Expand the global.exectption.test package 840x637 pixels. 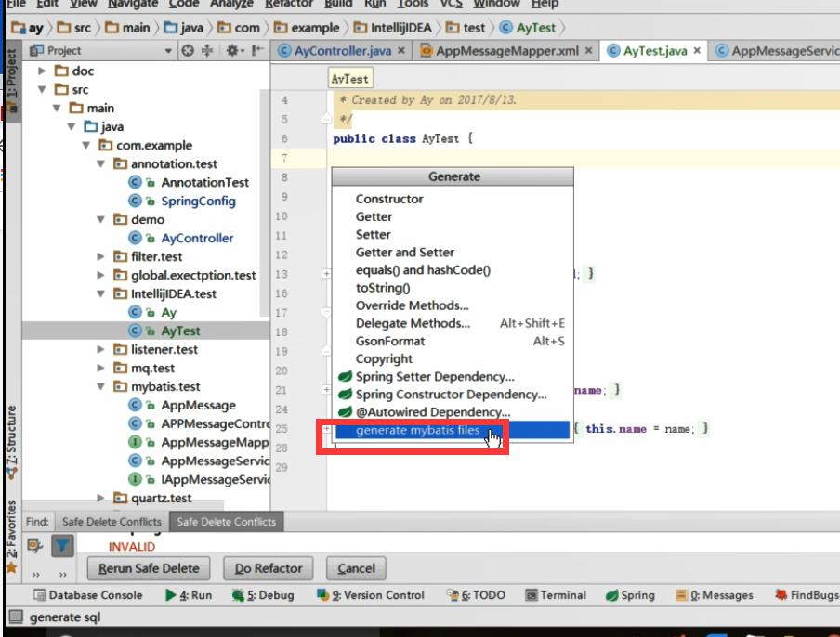click(100, 275)
